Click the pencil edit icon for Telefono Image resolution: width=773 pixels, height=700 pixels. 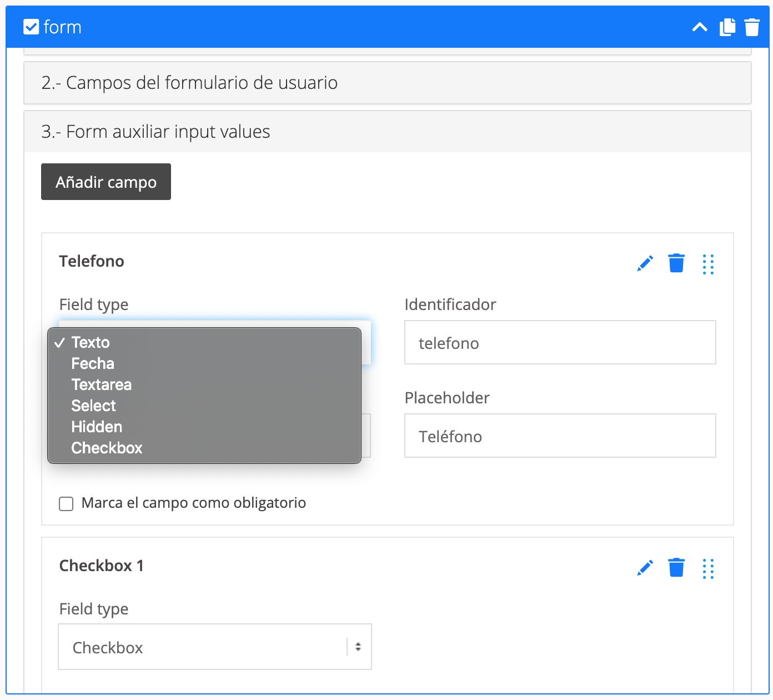645,263
